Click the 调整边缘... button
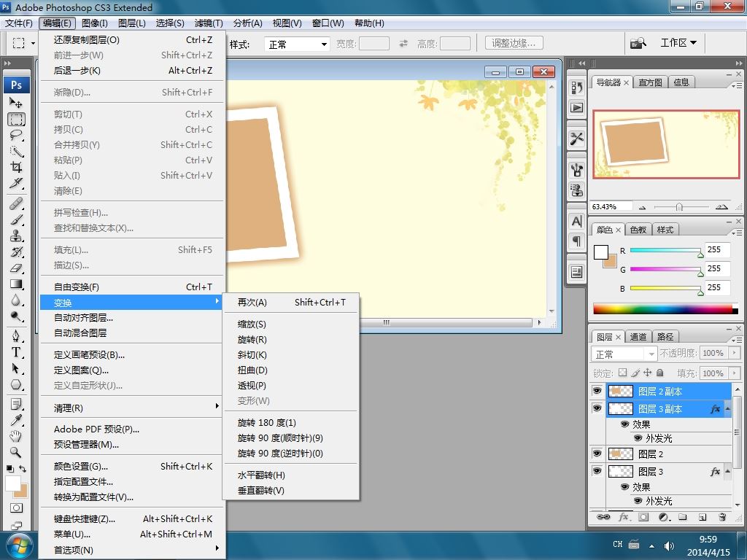 [514, 43]
